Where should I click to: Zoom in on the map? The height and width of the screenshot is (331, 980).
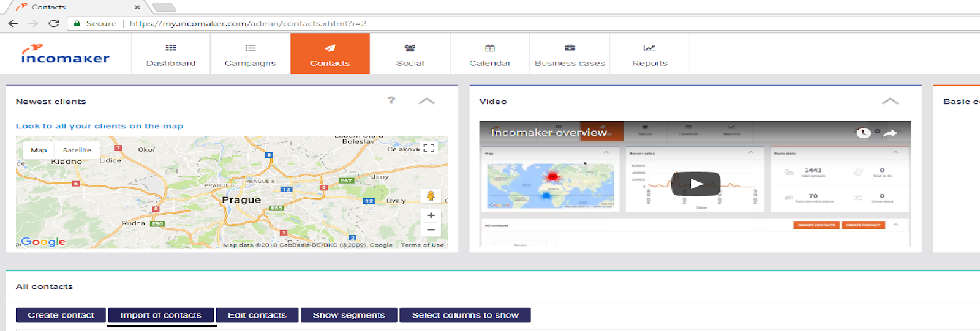[431, 215]
